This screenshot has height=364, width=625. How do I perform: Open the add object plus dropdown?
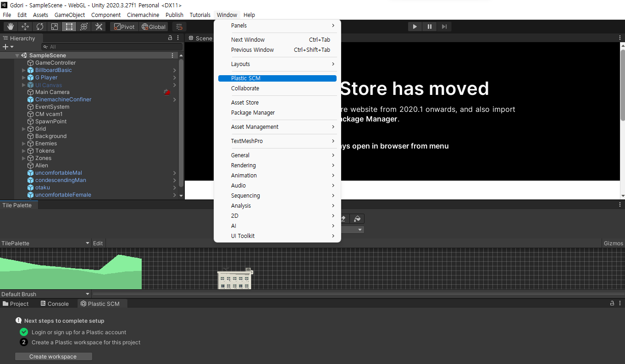tap(8, 47)
